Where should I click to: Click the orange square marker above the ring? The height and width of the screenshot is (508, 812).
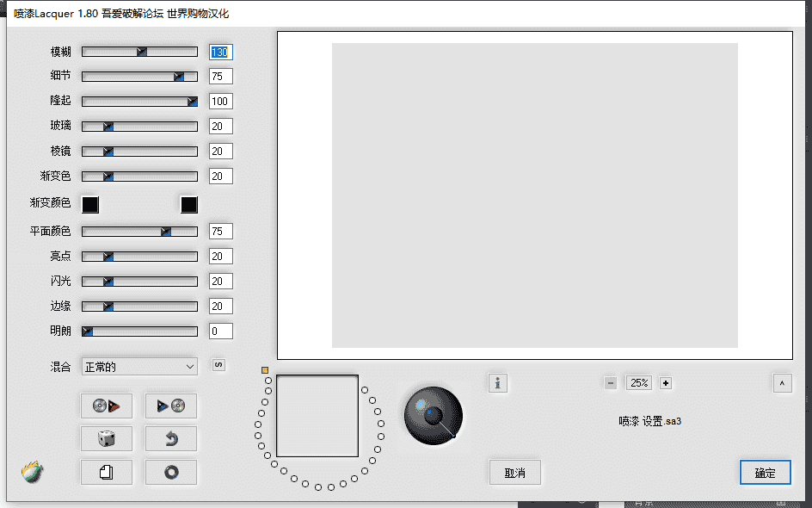[265, 370]
